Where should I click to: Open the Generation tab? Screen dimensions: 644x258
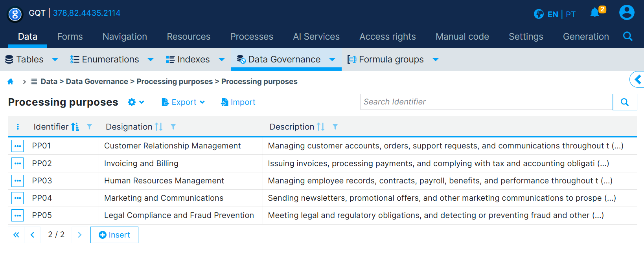point(586,37)
